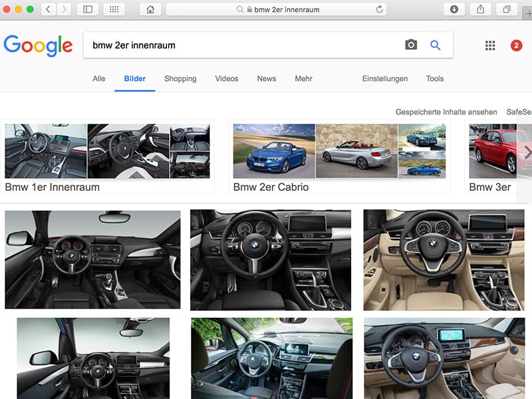Go forward with Safari's forward arrow
Image resolution: width=532 pixels, height=399 pixels.
(x=63, y=9)
